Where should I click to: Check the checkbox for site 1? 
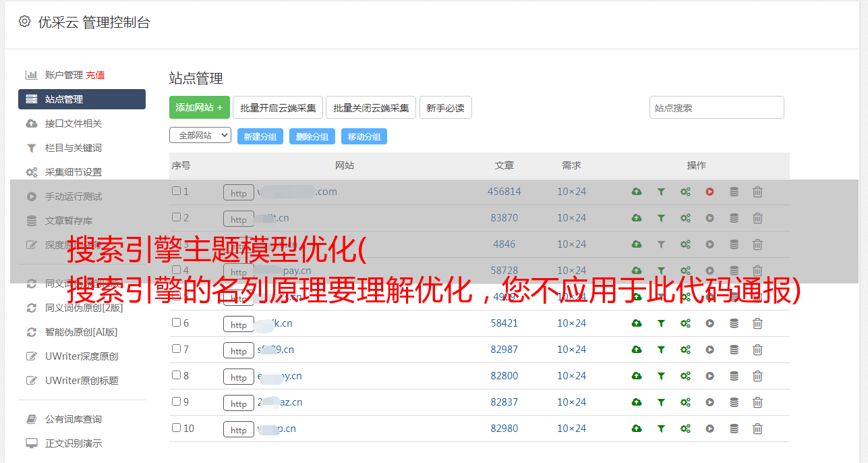pos(176,191)
